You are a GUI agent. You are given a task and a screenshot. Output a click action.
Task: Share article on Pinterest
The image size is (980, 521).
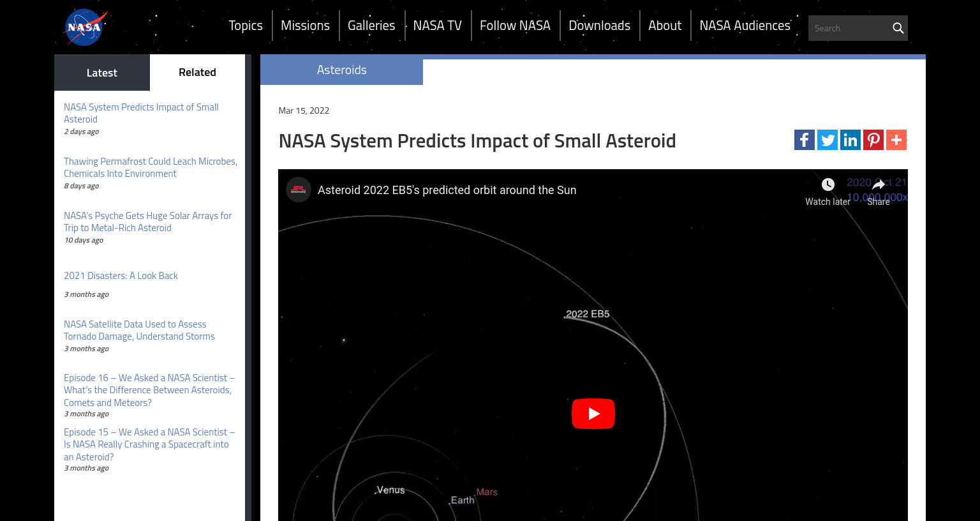click(873, 140)
